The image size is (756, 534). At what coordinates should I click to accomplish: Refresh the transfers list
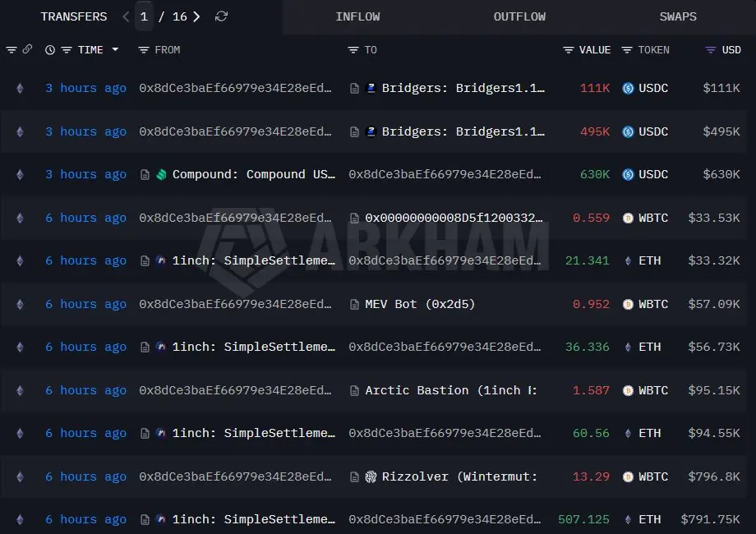221,16
